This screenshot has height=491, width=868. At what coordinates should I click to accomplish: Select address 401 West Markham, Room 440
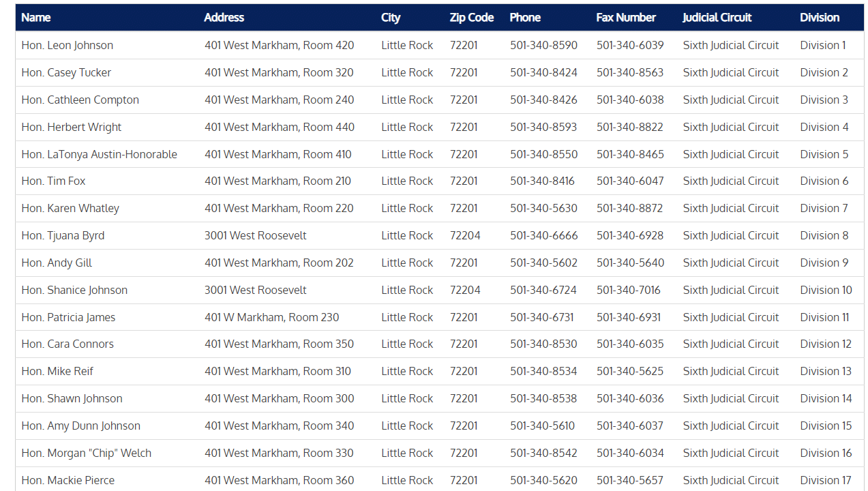(279, 127)
